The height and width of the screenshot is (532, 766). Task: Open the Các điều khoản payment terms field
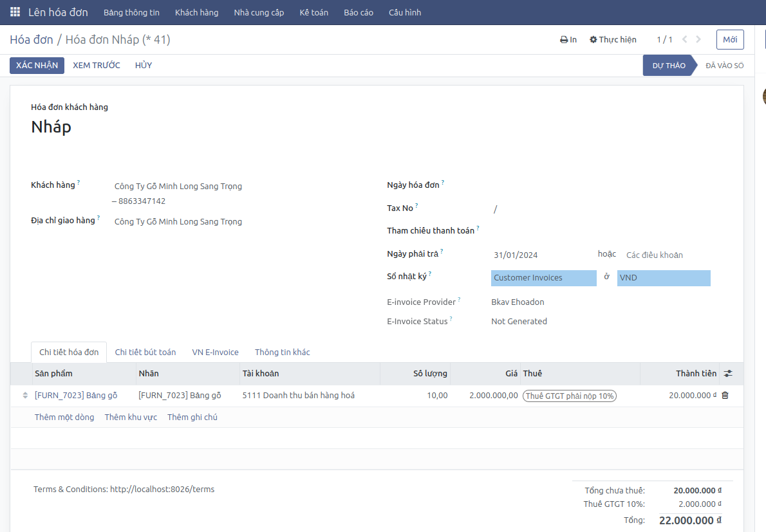pos(663,255)
